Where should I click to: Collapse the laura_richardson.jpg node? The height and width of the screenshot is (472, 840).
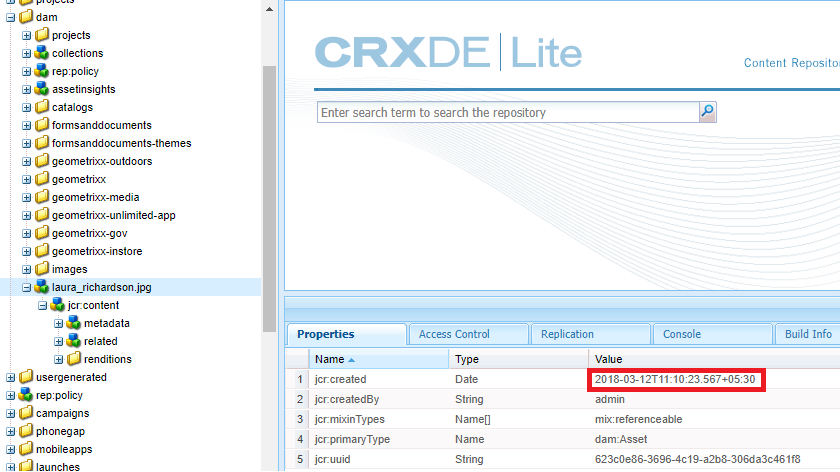coord(27,288)
